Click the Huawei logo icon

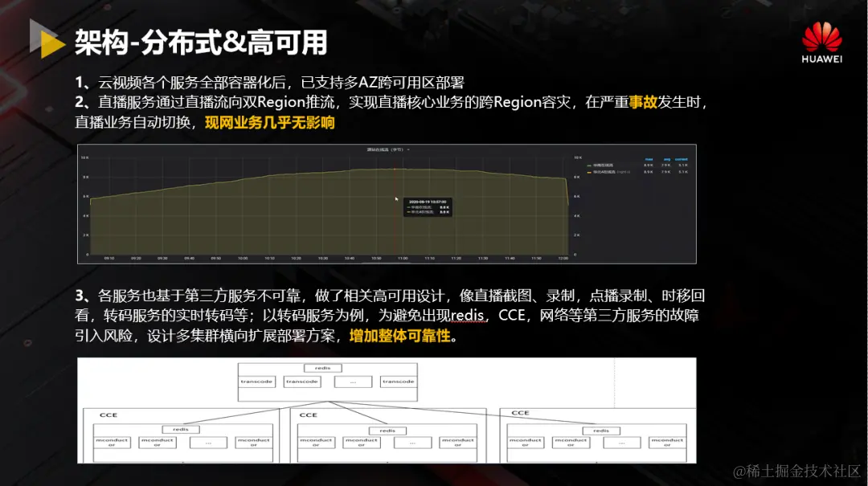tap(822, 35)
